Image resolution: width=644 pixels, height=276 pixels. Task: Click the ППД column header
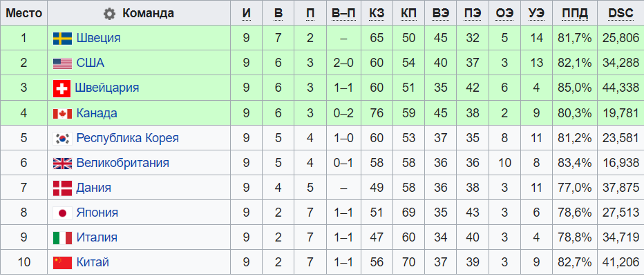pyautogui.click(x=575, y=14)
